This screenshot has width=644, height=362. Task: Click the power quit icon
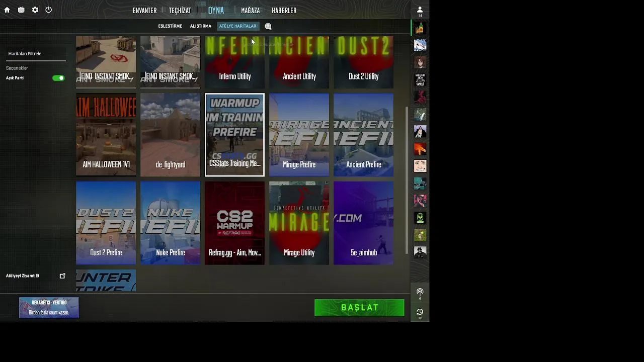pyautogui.click(x=49, y=10)
